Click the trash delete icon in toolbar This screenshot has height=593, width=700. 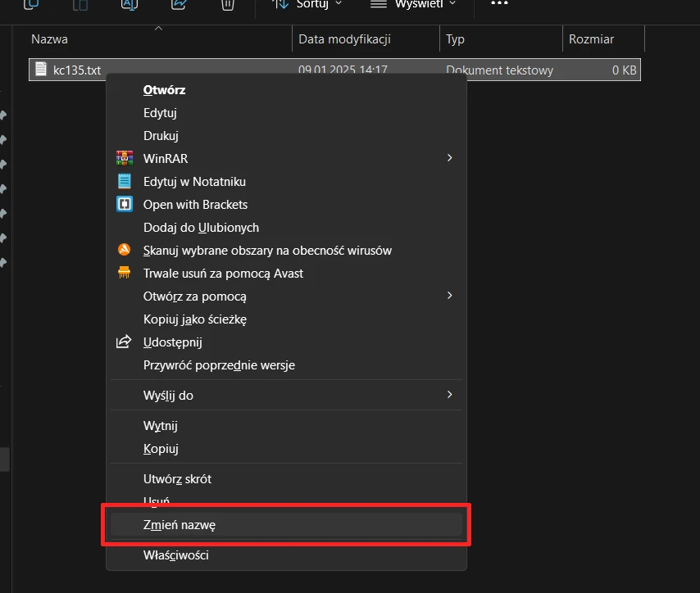click(x=228, y=4)
